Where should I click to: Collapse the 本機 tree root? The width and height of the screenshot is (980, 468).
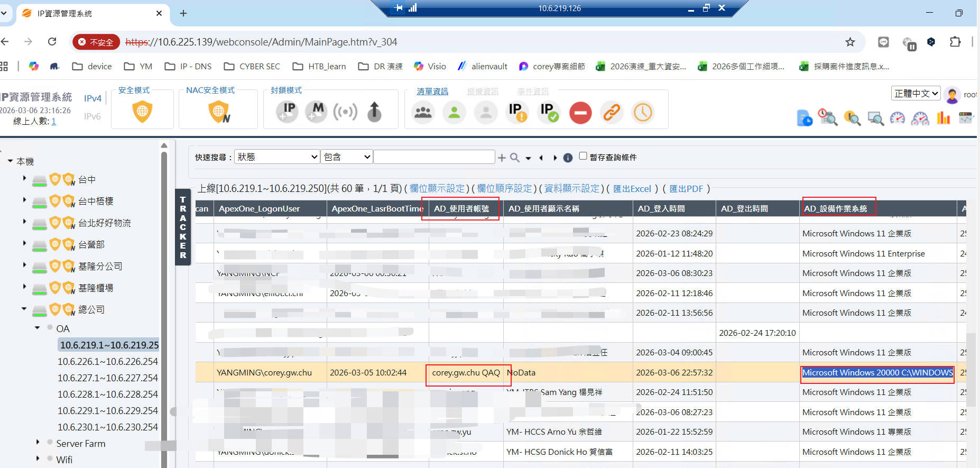coord(10,161)
